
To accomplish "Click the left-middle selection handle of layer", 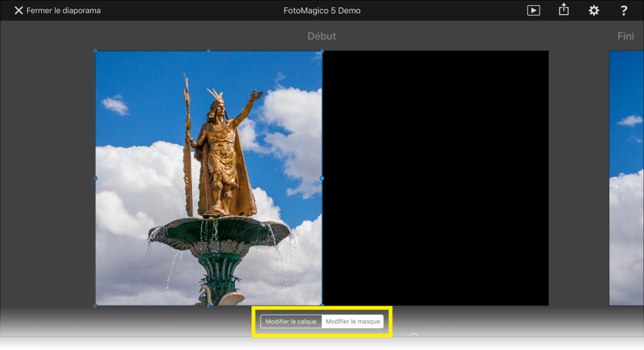I will click(96, 178).
